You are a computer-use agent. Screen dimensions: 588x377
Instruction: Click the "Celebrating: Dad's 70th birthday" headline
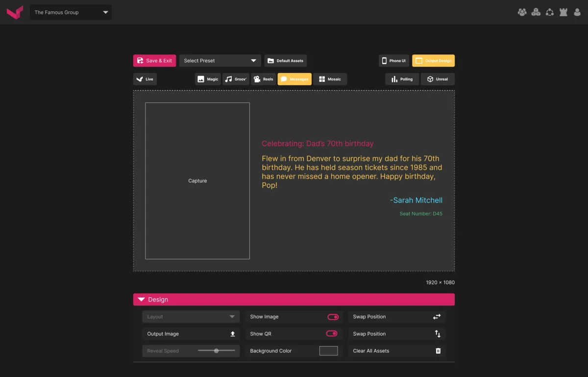pos(318,144)
